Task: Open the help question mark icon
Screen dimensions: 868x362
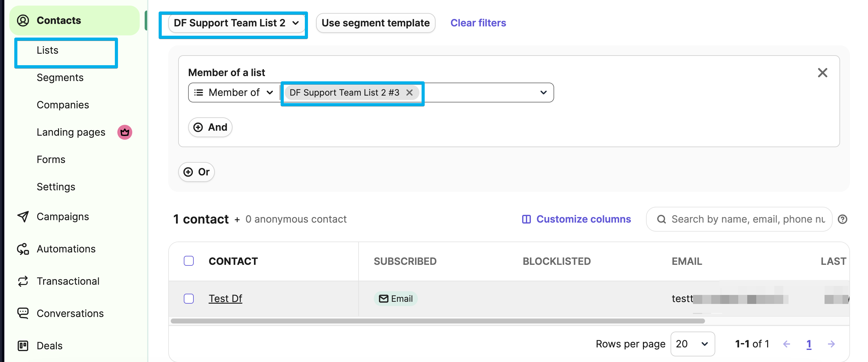Action: point(843,219)
